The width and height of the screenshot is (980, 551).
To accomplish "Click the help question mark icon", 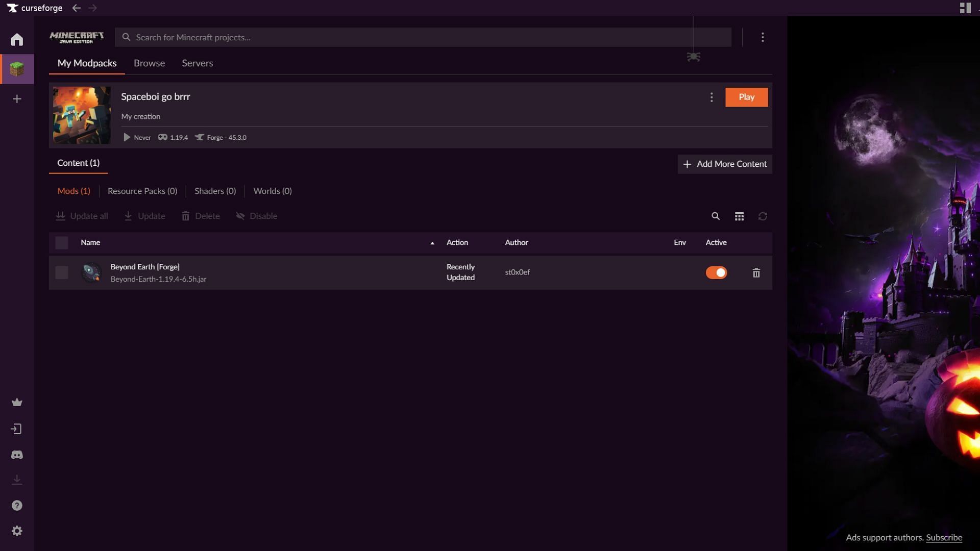I will click(17, 505).
